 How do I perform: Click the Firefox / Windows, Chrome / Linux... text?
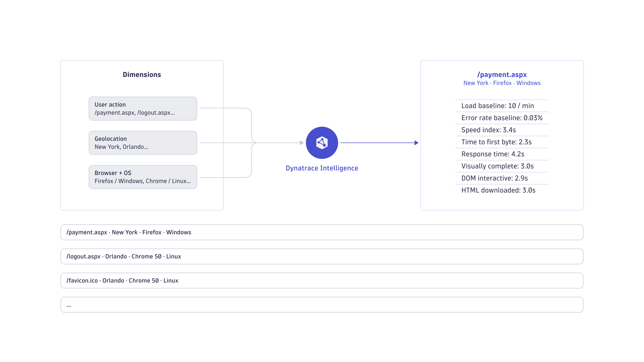[143, 181]
